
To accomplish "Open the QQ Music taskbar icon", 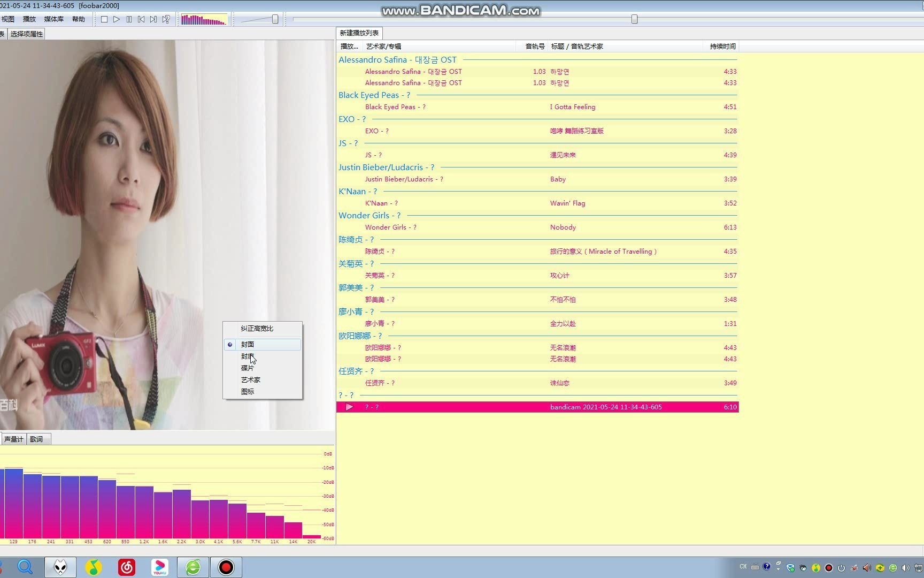I will [x=94, y=567].
